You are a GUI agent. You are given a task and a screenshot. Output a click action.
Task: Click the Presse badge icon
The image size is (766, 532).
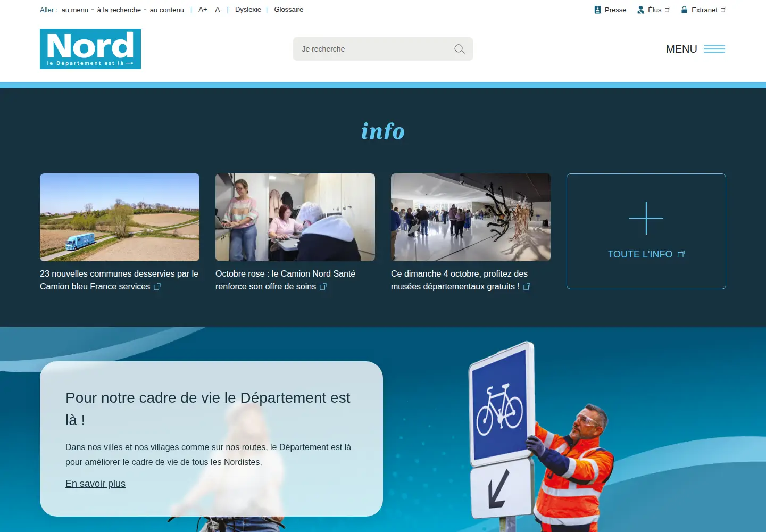click(597, 10)
